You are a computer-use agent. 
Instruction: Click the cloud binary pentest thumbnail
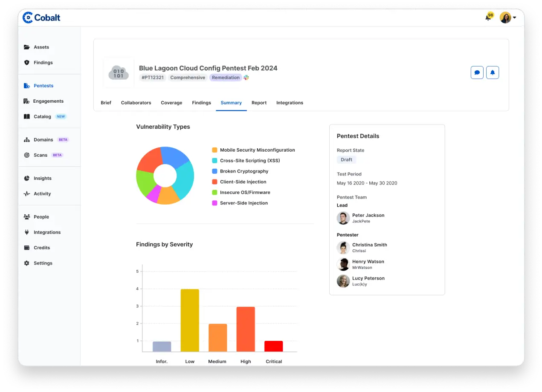(x=119, y=72)
